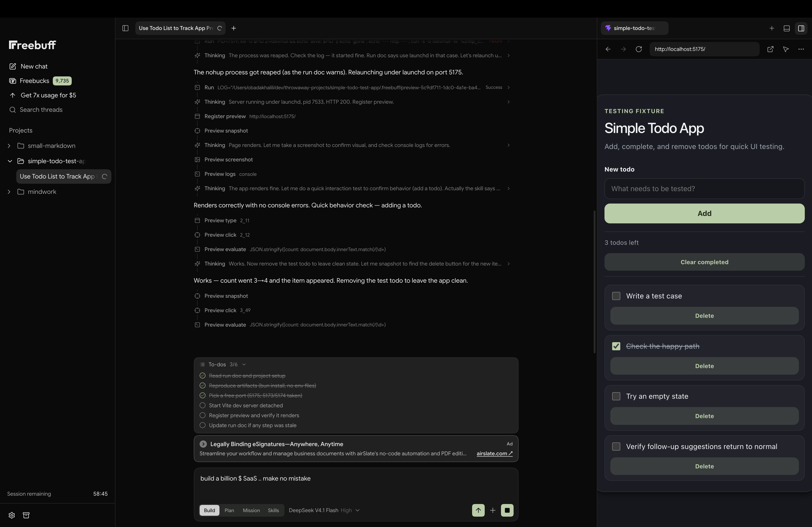Toggle bottom panel layout icon
The width and height of the screenshot is (812, 527).
787,28
